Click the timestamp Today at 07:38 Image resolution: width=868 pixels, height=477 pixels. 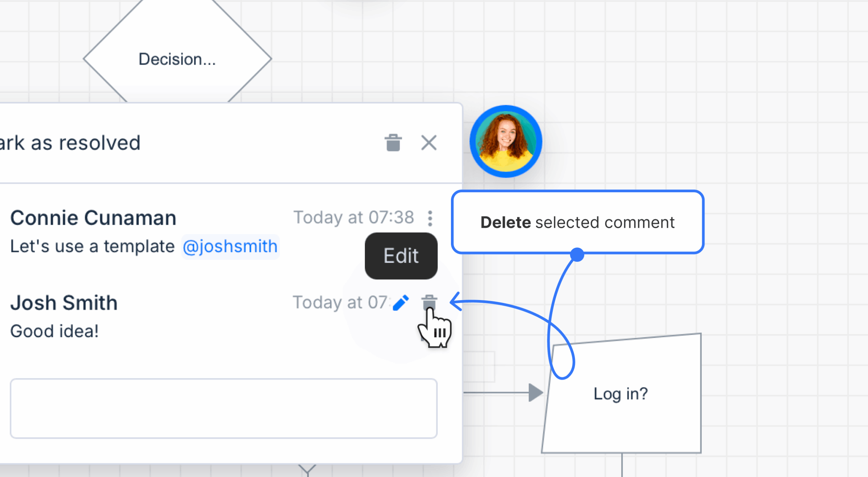click(354, 217)
